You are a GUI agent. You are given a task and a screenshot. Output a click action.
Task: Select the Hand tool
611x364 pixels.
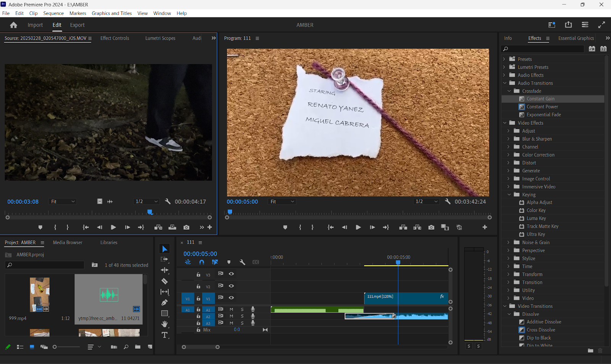(165, 324)
